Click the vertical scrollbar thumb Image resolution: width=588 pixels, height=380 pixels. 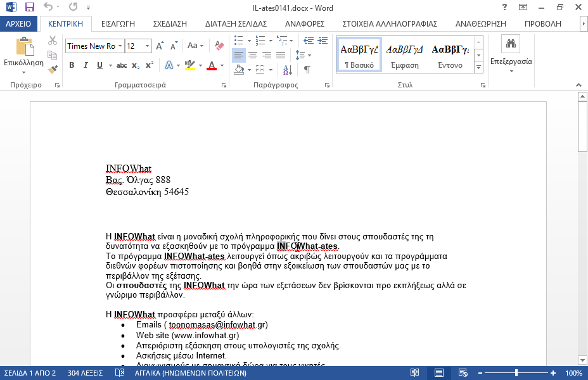[x=582, y=127]
